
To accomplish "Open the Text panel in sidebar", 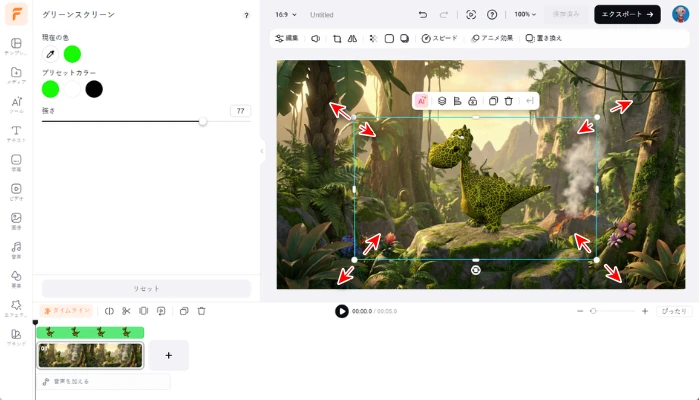I will [16, 133].
